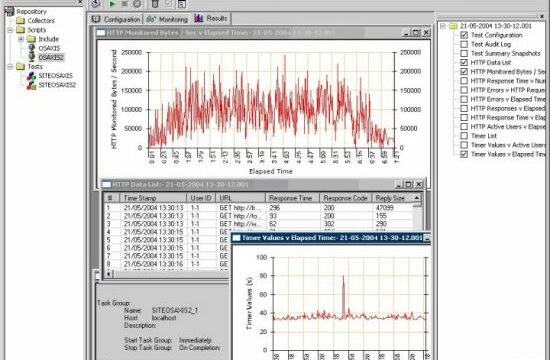Screen dimensions: 550x360
Task: Click the SITEOSAXIS test icon
Action: [32, 75]
